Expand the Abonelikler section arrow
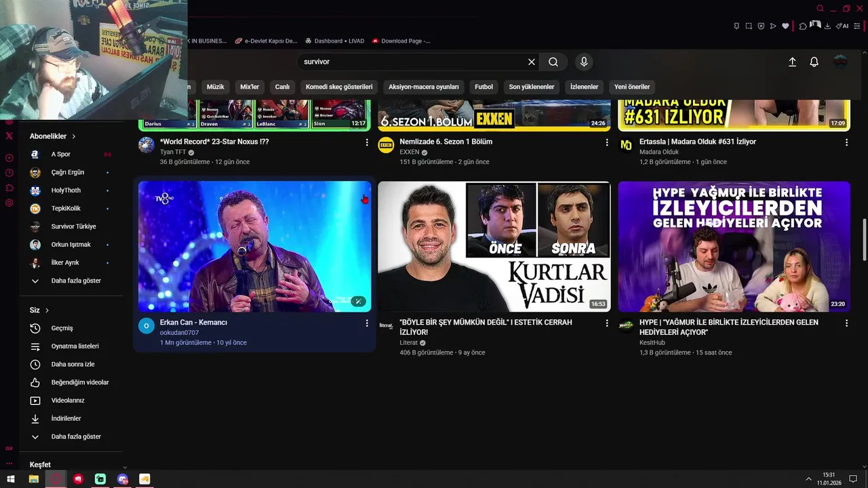 73,136
